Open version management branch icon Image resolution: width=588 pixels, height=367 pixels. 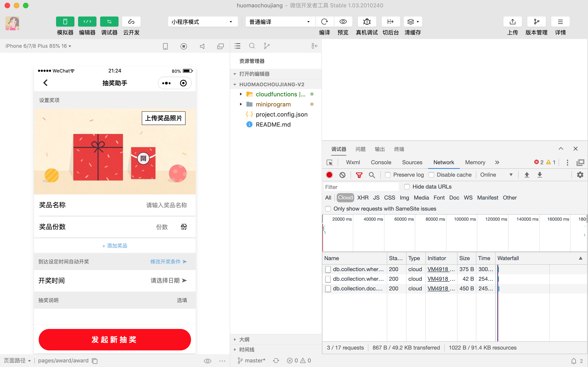536,22
